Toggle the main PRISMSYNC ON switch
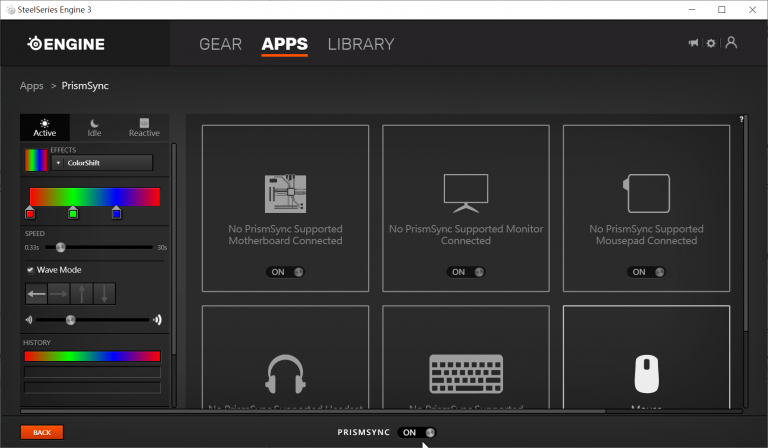Screen dimensions: 768x448 coord(417,432)
